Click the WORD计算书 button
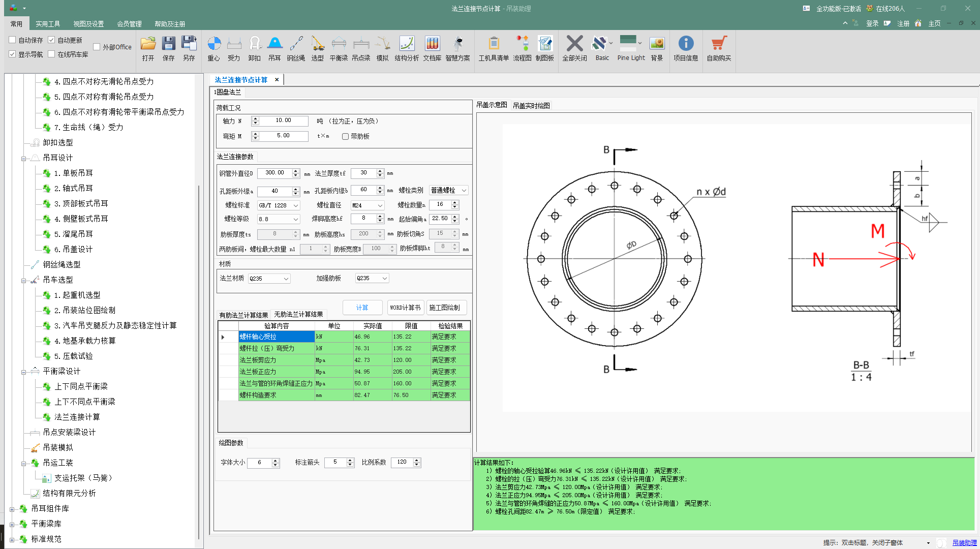Viewport: 980px width, 549px height. coord(405,308)
